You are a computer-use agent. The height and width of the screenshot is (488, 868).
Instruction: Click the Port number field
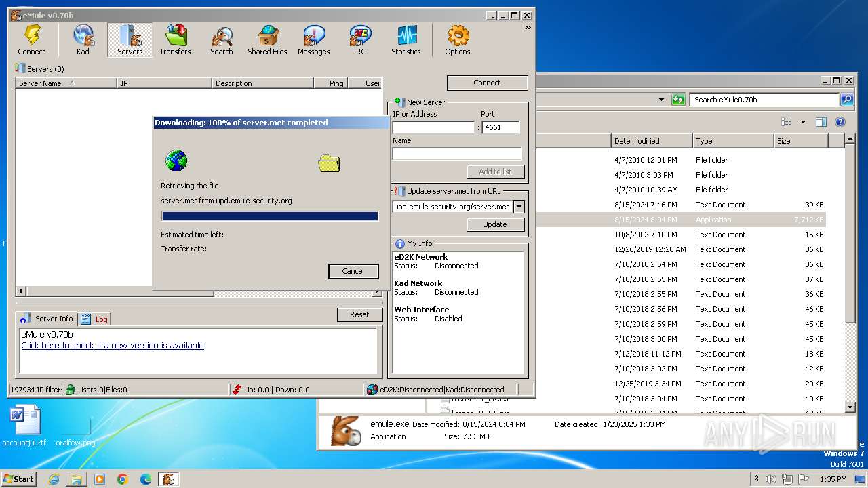pos(500,127)
